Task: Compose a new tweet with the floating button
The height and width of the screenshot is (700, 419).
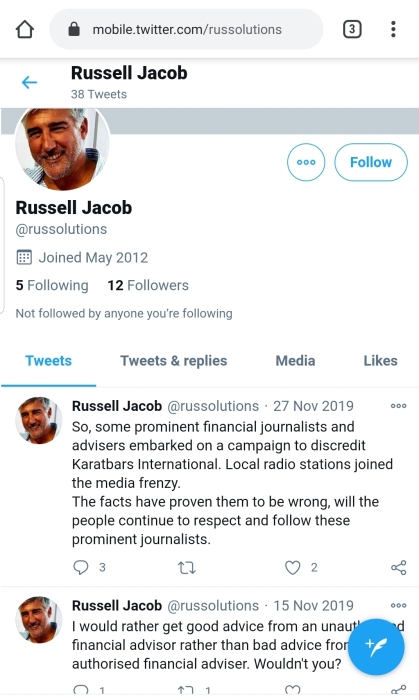Action: (376, 646)
